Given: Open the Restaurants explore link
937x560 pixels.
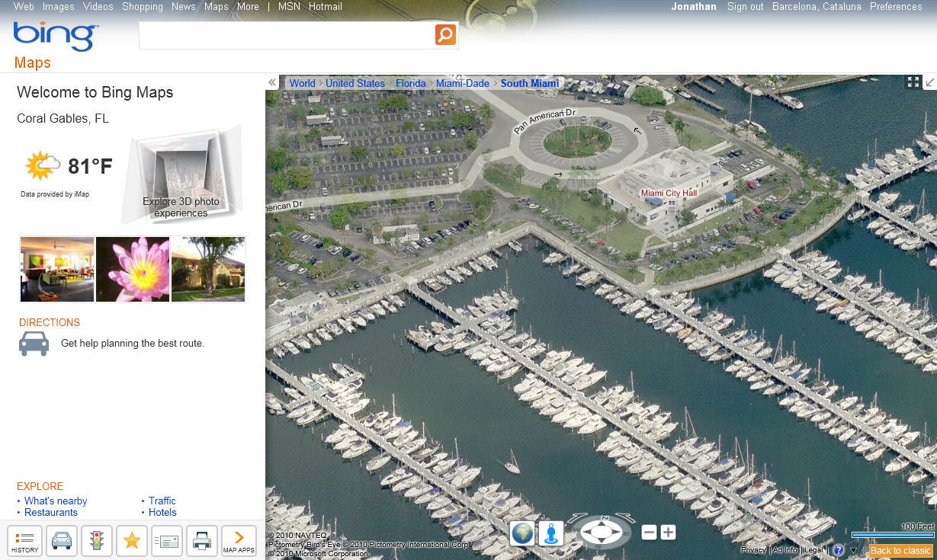Looking at the screenshot, I should (x=51, y=512).
